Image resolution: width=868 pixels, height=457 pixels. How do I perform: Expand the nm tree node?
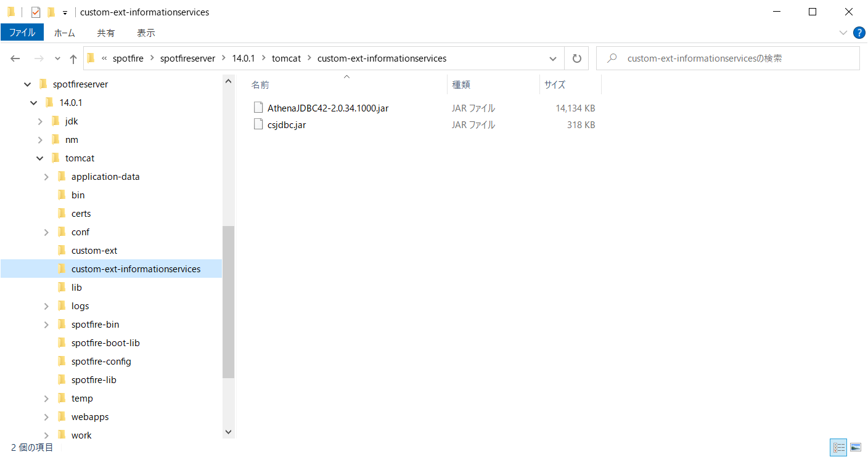[40, 140]
